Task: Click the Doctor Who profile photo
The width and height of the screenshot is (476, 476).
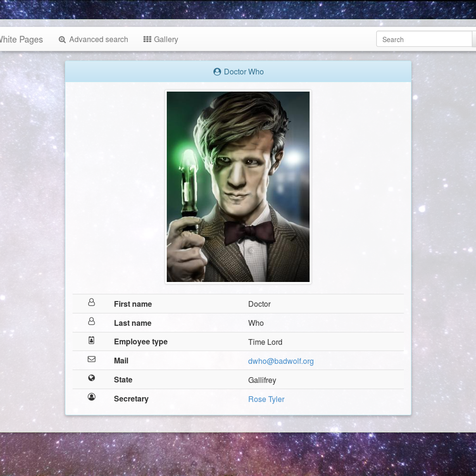Action: [x=238, y=187]
